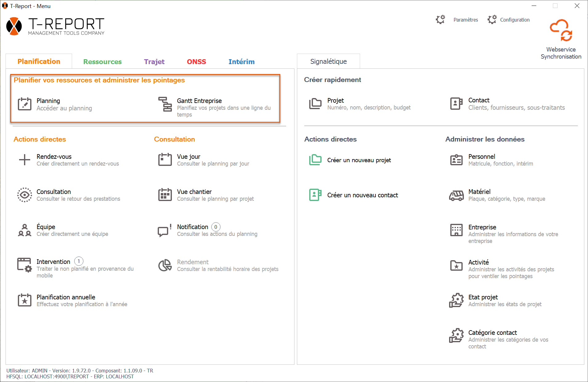Click the Vue chantier planning option
This screenshot has height=382, width=588.
(x=194, y=192)
